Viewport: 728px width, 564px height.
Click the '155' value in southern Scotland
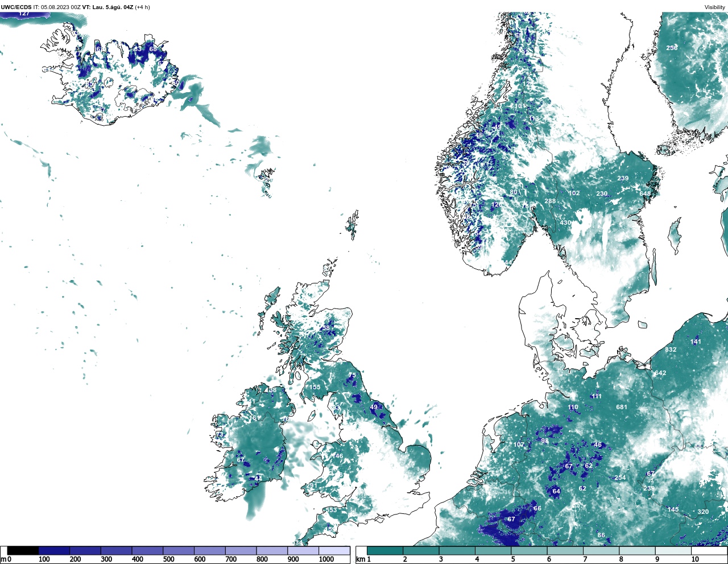tap(315, 387)
